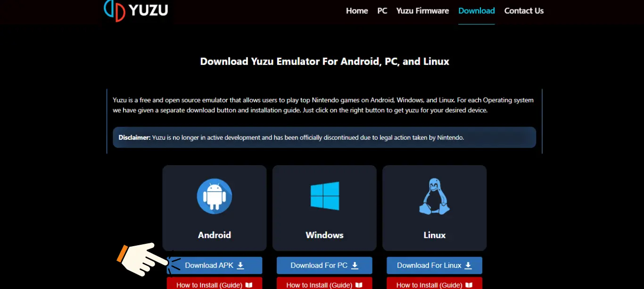Open the Contact Us page
This screenshot has height=289, width=644.
click(x=524, y=10)
